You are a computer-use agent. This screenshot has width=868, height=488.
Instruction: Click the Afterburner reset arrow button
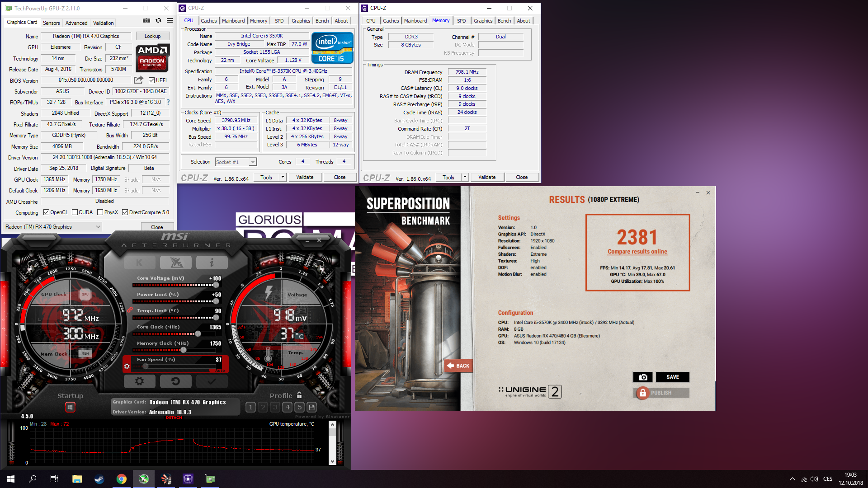175,381
